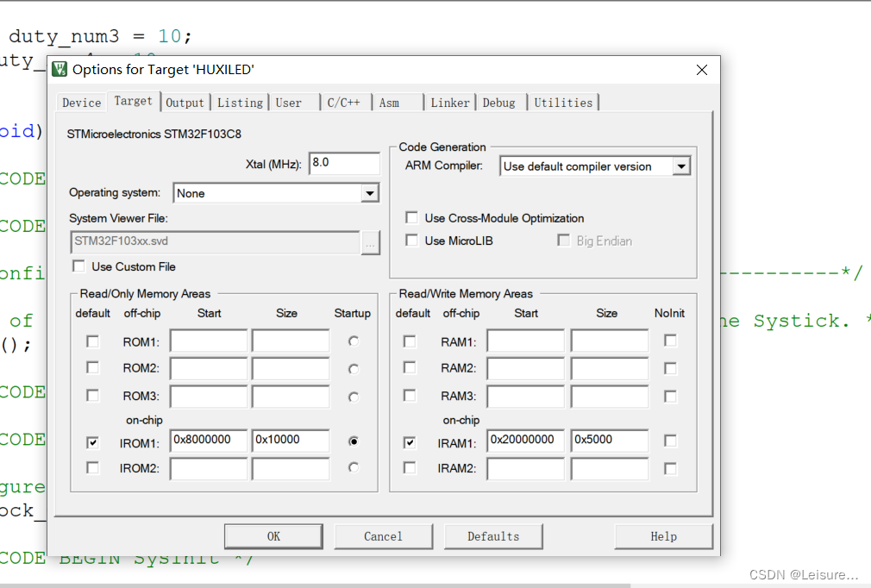Image resolution: width=871 pixels, height=588 pixels.
Task: Check the RAM2 default checkbox
Action: click(410, 367)
